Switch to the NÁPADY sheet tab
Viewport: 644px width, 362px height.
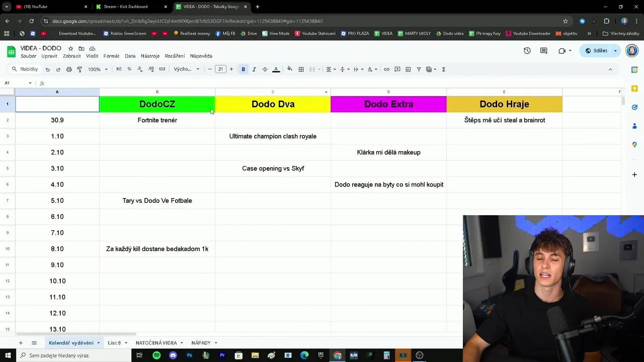point(201,343)
